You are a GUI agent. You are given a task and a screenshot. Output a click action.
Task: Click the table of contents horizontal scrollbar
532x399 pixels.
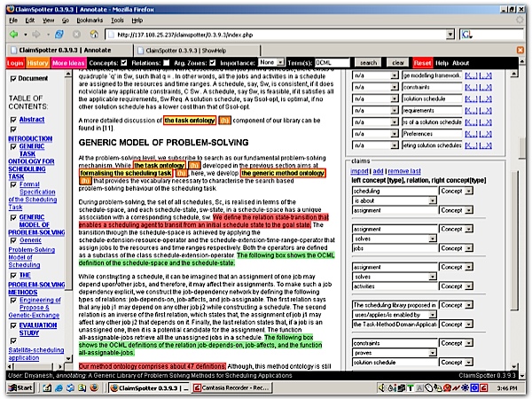[x=35, y=366]
